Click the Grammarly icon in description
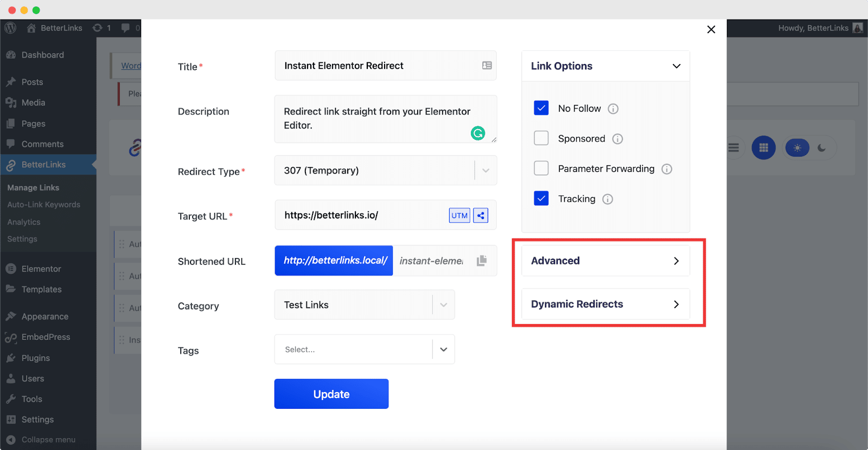Image resolution: width=868 pixels, height=450 pixels. 477,133
